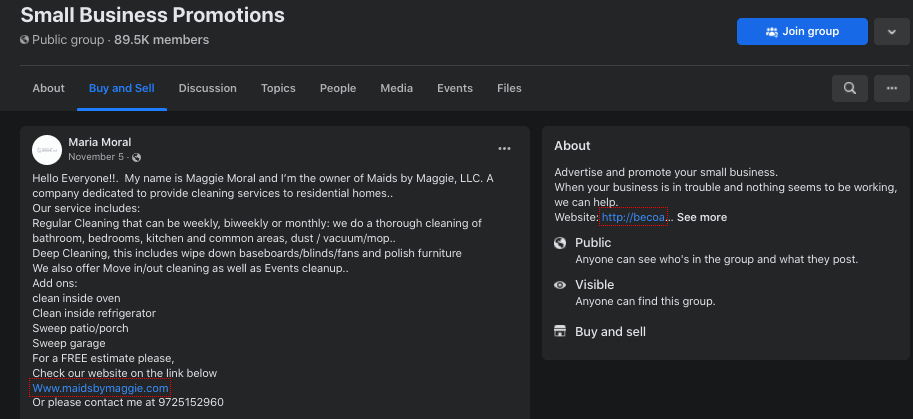Click the Join group button

pos(802,31)
